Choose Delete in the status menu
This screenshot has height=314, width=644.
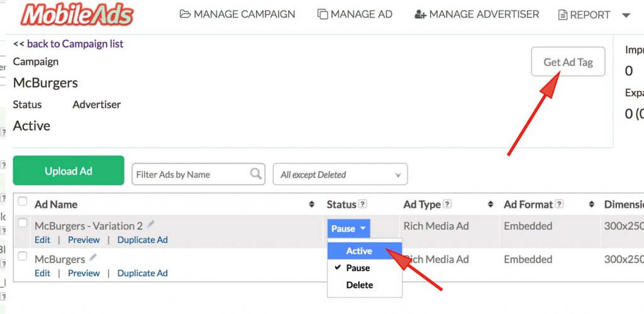[359, 285]
